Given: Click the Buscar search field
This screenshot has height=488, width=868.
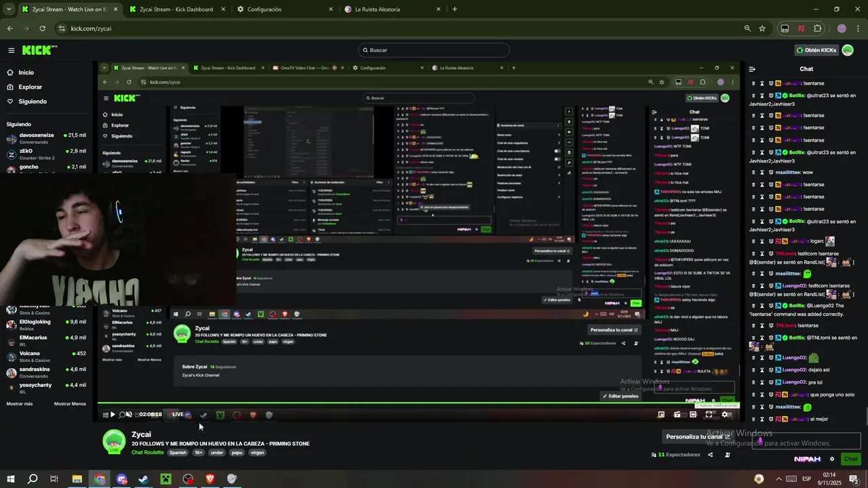Looking at the screenshot, I should (x=434, y=50).
